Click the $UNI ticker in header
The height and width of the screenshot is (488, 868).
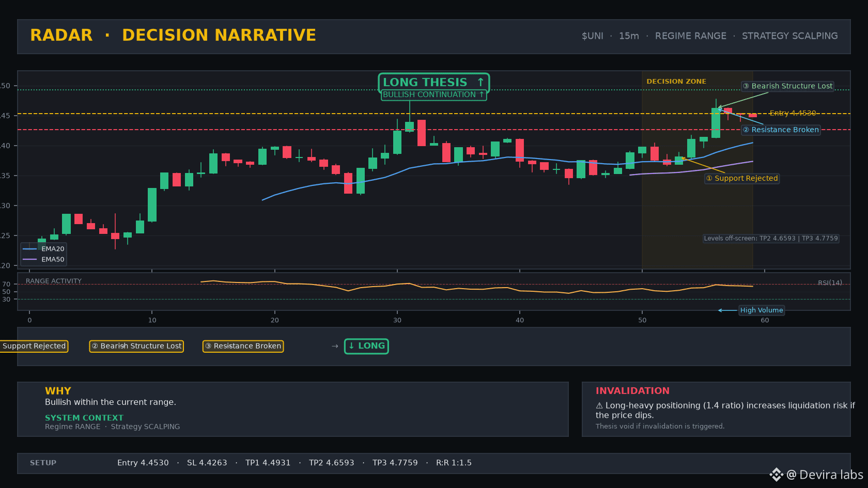(x=593, y=36)
